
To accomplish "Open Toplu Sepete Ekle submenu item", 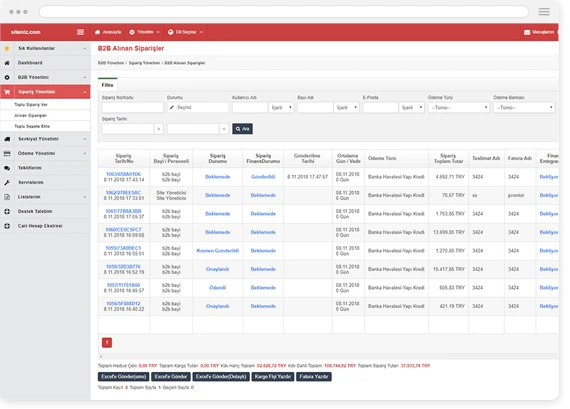I will 32,127.
